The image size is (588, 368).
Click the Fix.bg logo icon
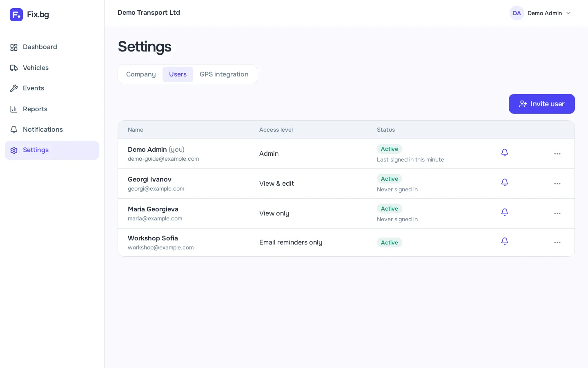tap(16, 15)
